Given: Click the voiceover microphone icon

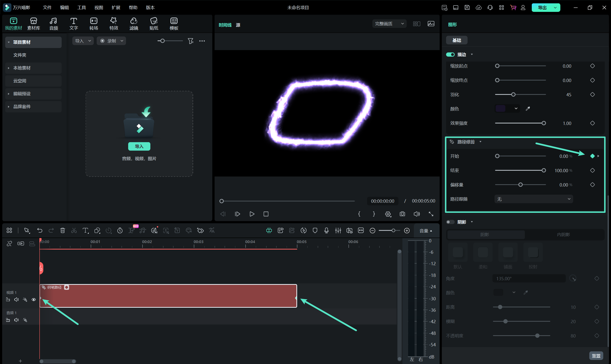Looking at the screenshot, I should click(x=326, y=230).
